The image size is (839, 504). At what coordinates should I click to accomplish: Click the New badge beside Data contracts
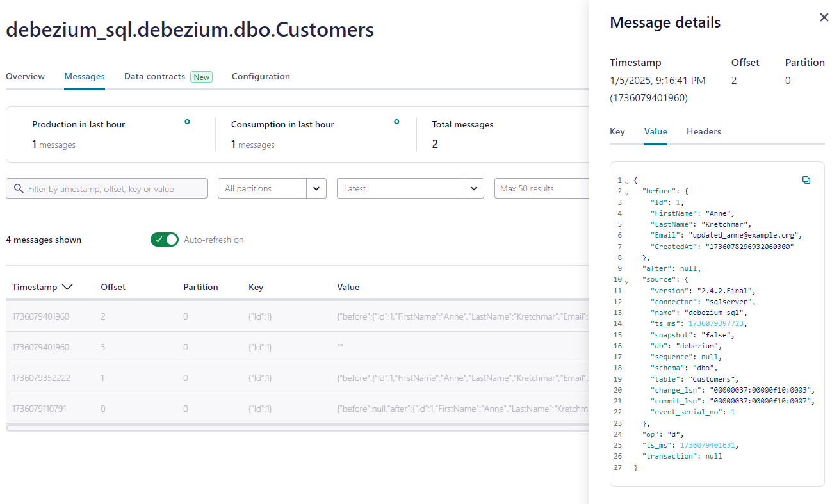202,77
